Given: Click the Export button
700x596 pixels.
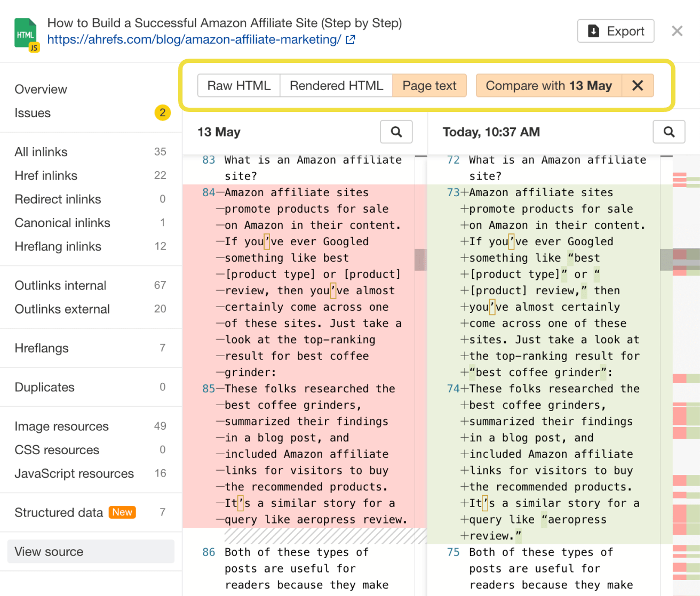Looking at the screenshot, I should (x=616, y=31).
